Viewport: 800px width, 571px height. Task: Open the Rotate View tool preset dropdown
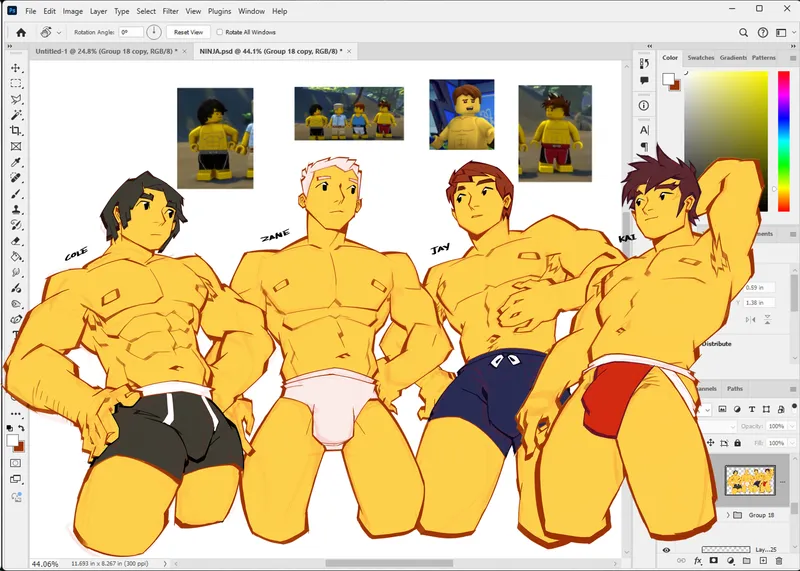pyautogui.click(x=59, y=33)
